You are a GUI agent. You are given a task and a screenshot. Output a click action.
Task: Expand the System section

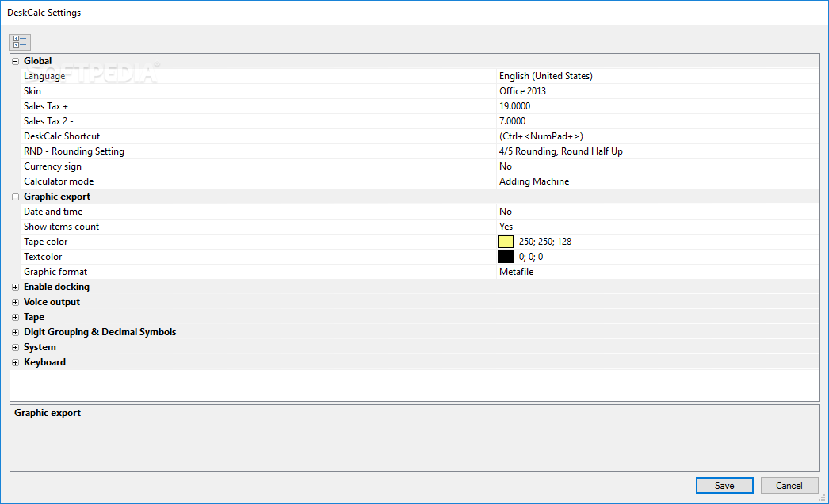[15, 347]
